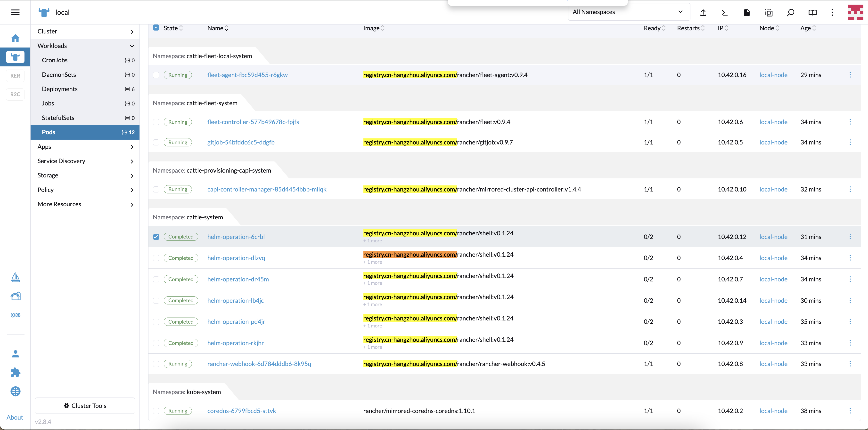Collapse the Workloads section
This screenshot has width=868, height=430.
(132, 46)
